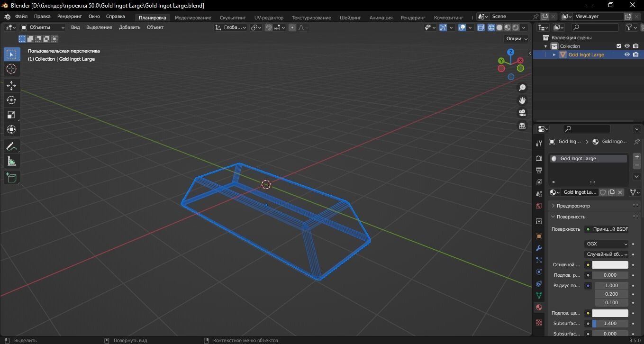Open the Scene properties tab
Screen dimensions: 644x344
click(539, 194)
